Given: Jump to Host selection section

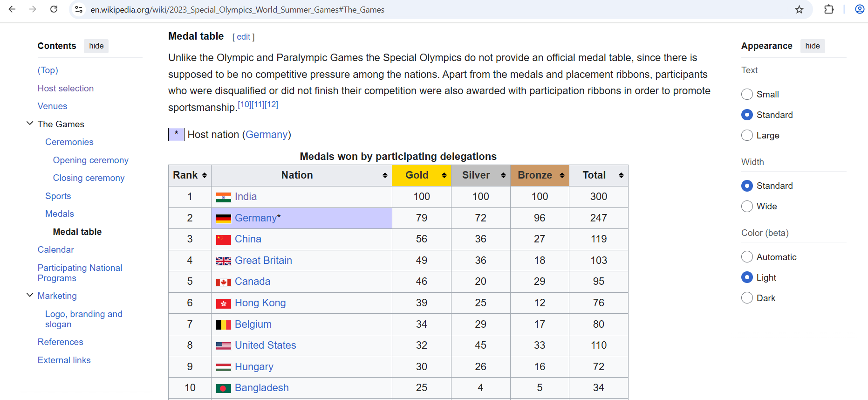Looking at the screenshot, I should [x=66, y=88].
